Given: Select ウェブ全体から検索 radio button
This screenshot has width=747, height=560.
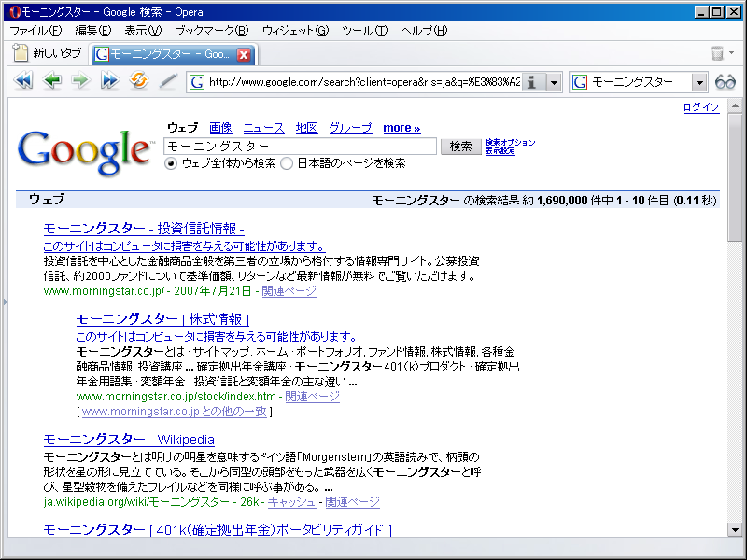Looking at the screenshot, I should click(x=171, y=164).
